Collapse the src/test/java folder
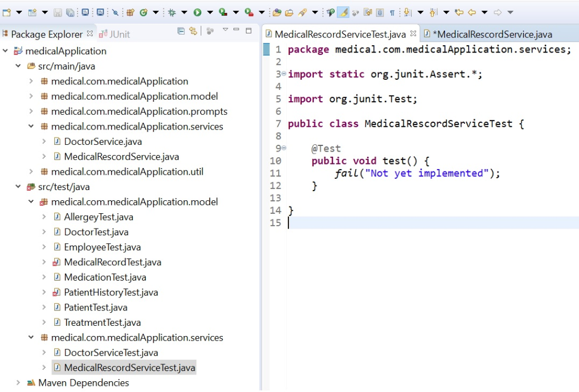This screenshot has width=579, height=392. coord(17,187)
